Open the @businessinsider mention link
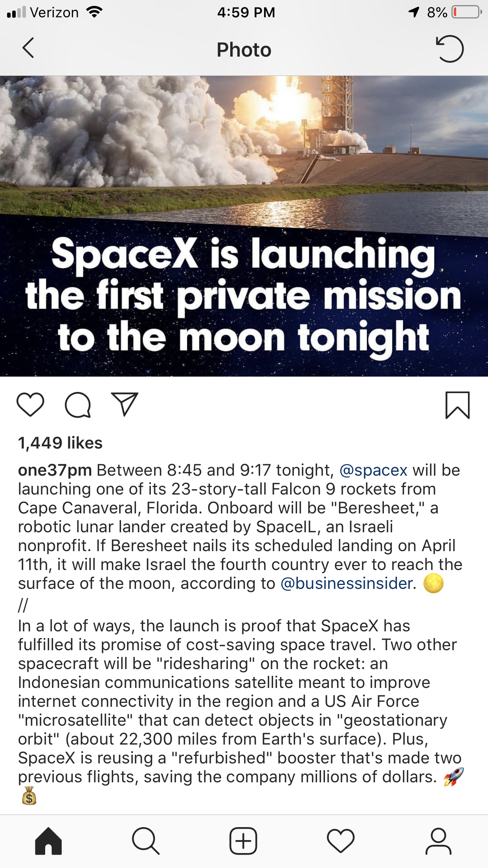Viewport: 488px width, 868px height. pos(347,583)
